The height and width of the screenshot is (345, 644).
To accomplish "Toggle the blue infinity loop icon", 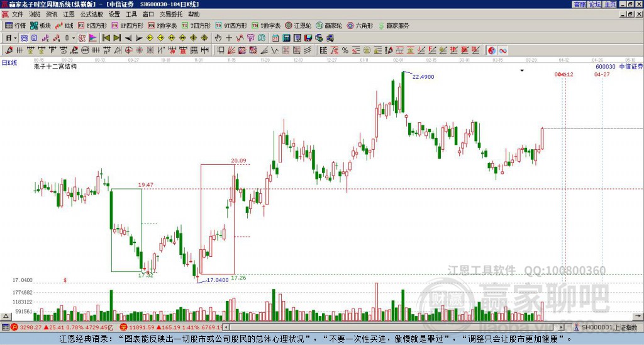I will coord(502,50).
